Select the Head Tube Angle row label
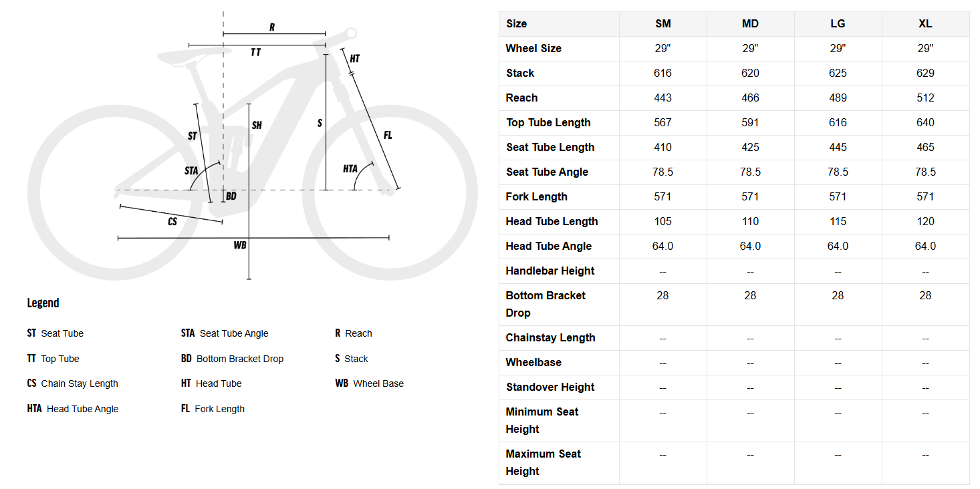 tap(548, 247)
